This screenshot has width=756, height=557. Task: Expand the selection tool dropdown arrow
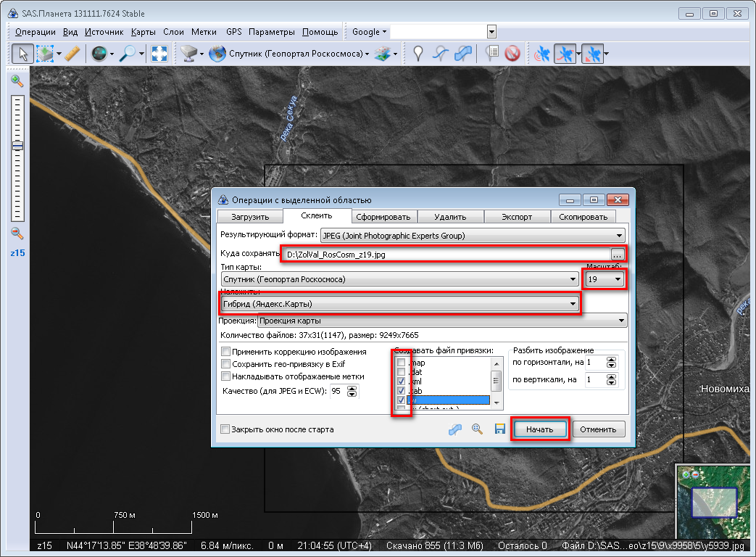click(59, 54)
